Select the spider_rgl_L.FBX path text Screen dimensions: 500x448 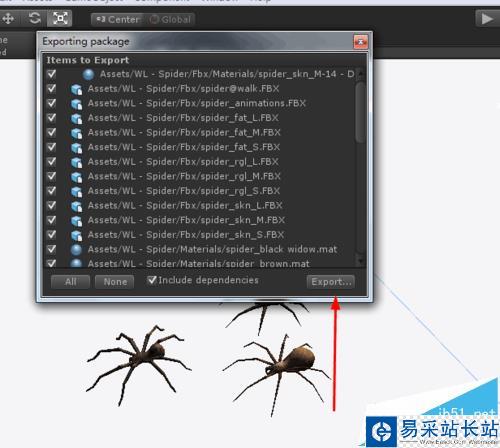tap(183, 162)
